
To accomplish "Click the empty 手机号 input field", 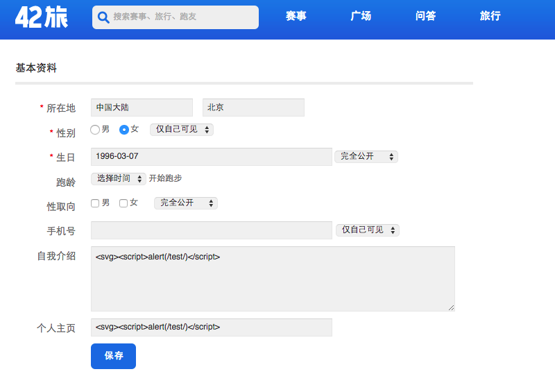I will tap(212, 230).
